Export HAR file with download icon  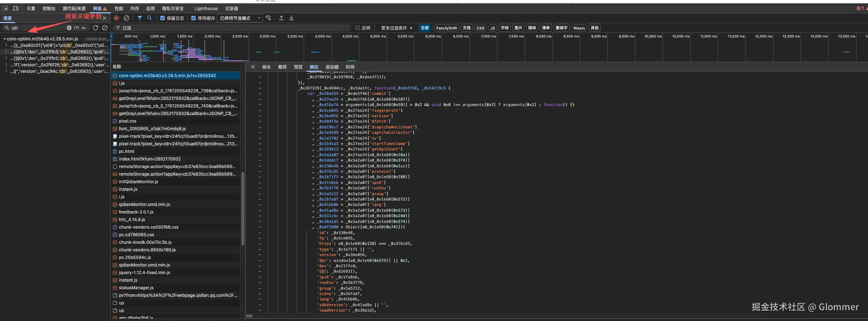(291, 18)
